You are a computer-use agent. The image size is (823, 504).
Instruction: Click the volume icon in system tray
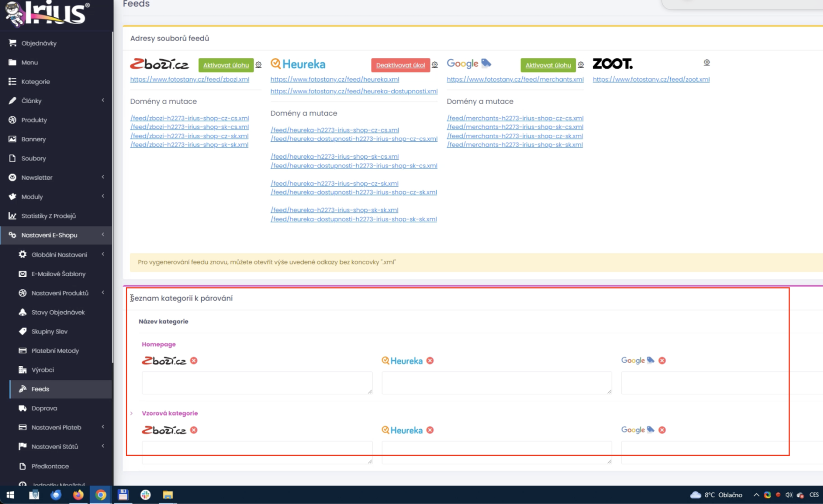click(x=789, y=495)
